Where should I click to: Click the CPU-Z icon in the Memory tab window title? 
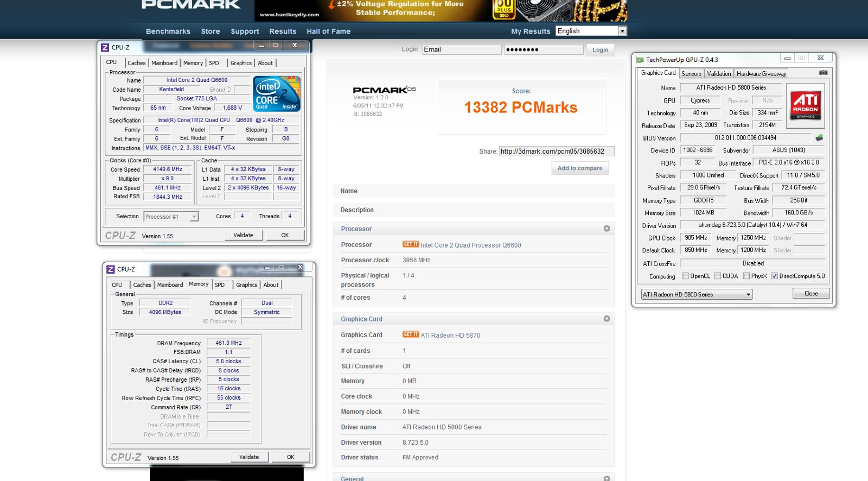[x=111, y=269]
